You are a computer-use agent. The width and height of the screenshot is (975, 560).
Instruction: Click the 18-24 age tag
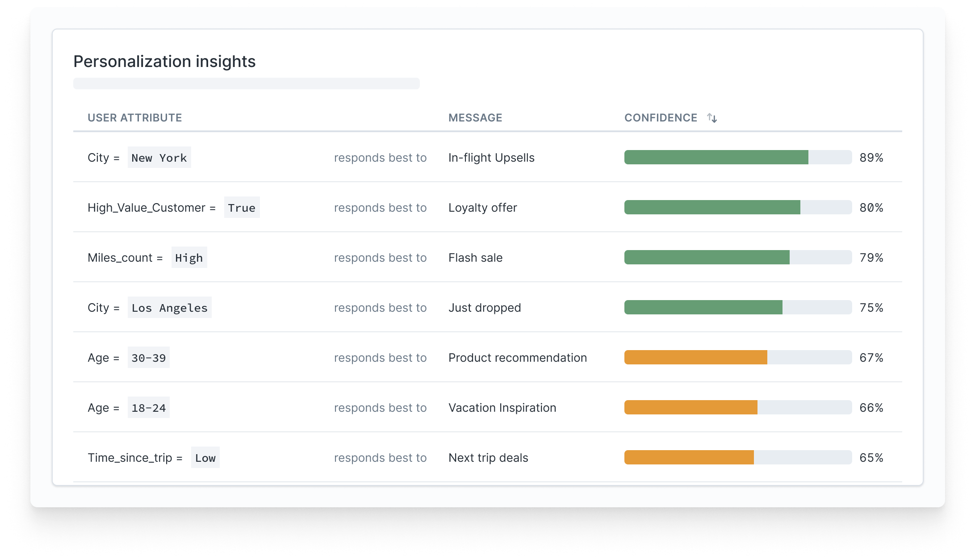click(x=148, y=408)
